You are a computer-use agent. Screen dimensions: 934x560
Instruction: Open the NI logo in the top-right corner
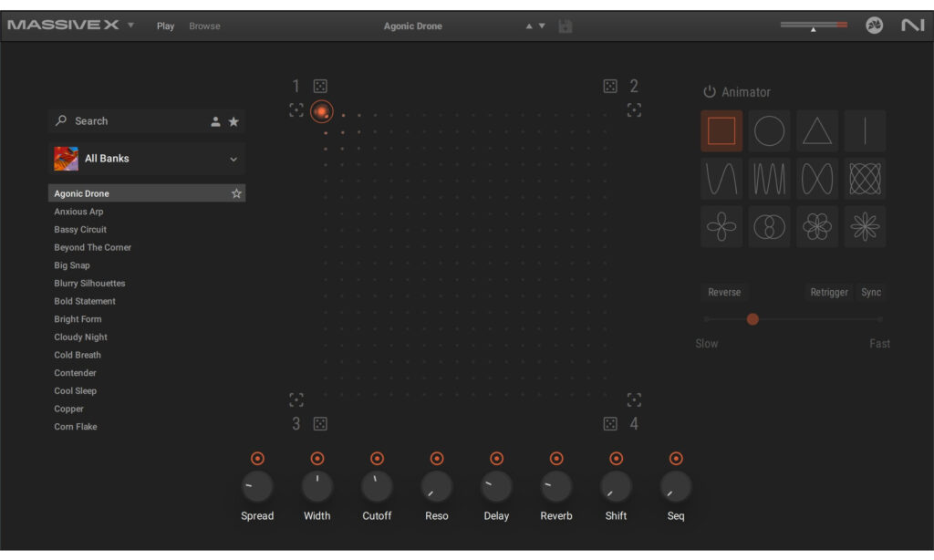tap(912, 26)
